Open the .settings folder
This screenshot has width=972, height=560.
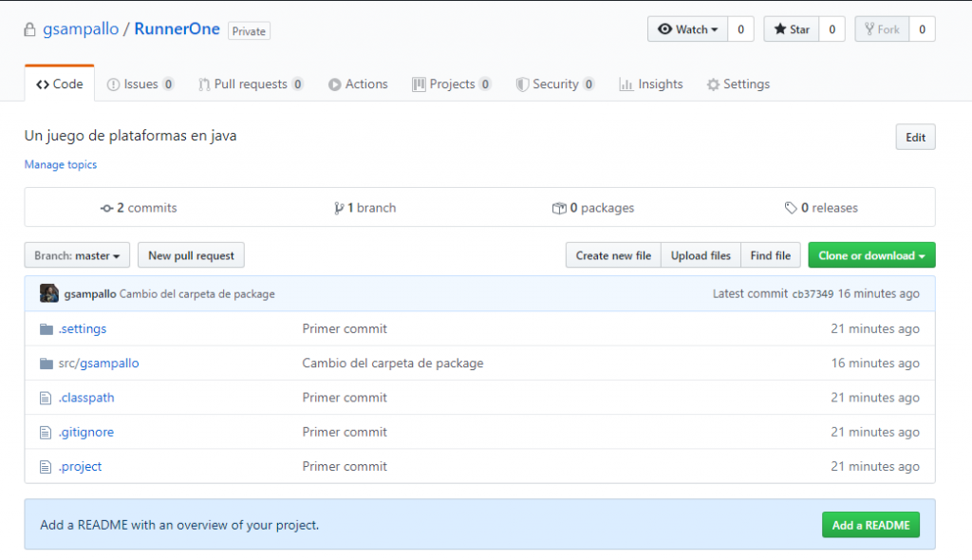[x=83, y=329]
